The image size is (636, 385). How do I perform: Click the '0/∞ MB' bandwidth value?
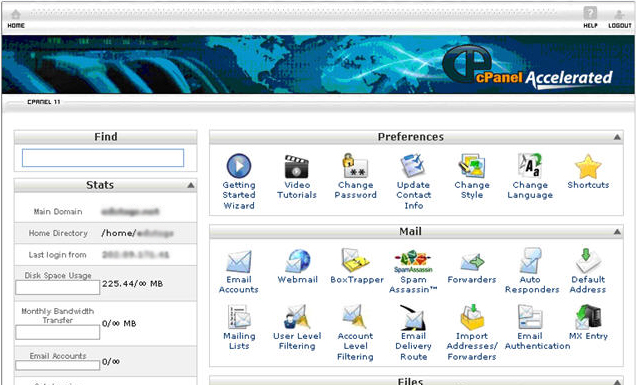(x=119, y=324)
